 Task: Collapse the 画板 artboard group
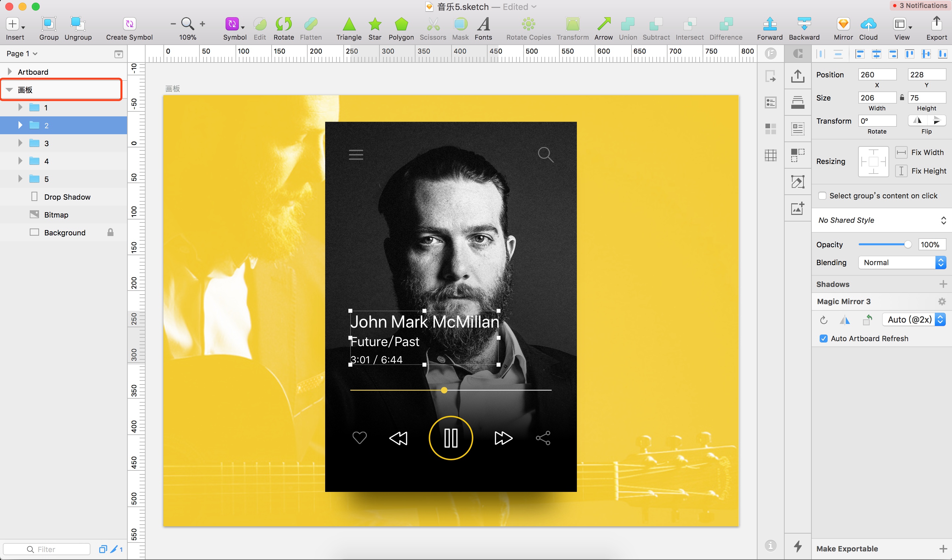click(x=10, y=90)
